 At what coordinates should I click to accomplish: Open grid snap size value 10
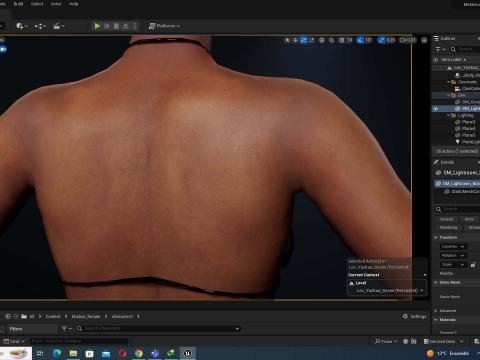349,40
